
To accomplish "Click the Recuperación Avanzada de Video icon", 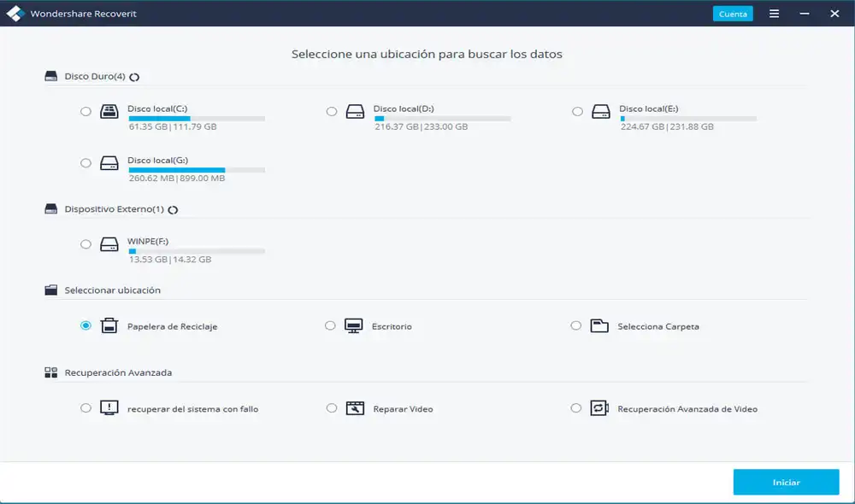I will [x=599, y=408].
